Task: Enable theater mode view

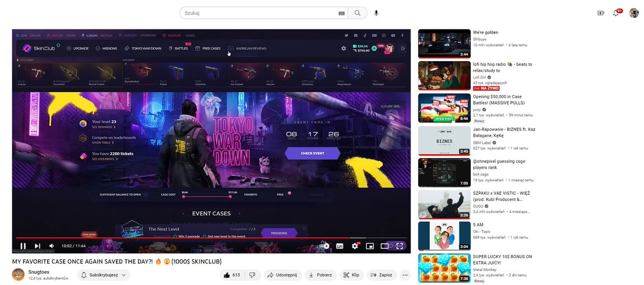Action: (384, 246)
